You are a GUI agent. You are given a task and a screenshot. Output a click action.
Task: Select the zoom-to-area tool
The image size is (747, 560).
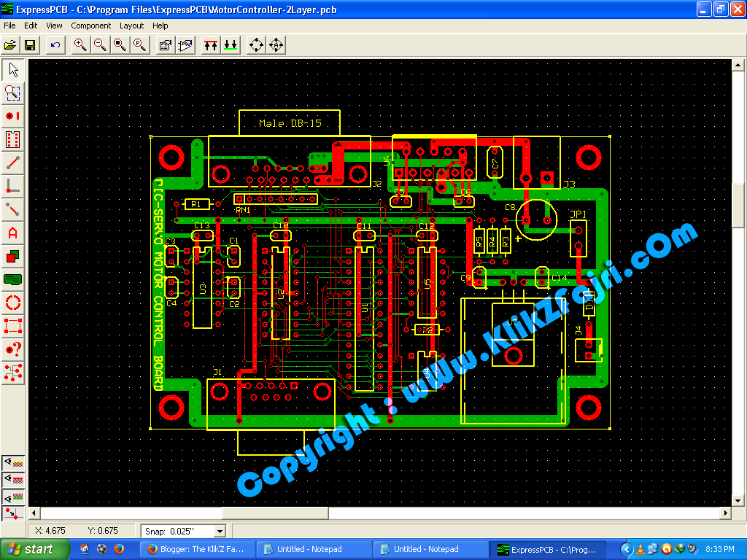pyautogui.click(x=13, y=93)
